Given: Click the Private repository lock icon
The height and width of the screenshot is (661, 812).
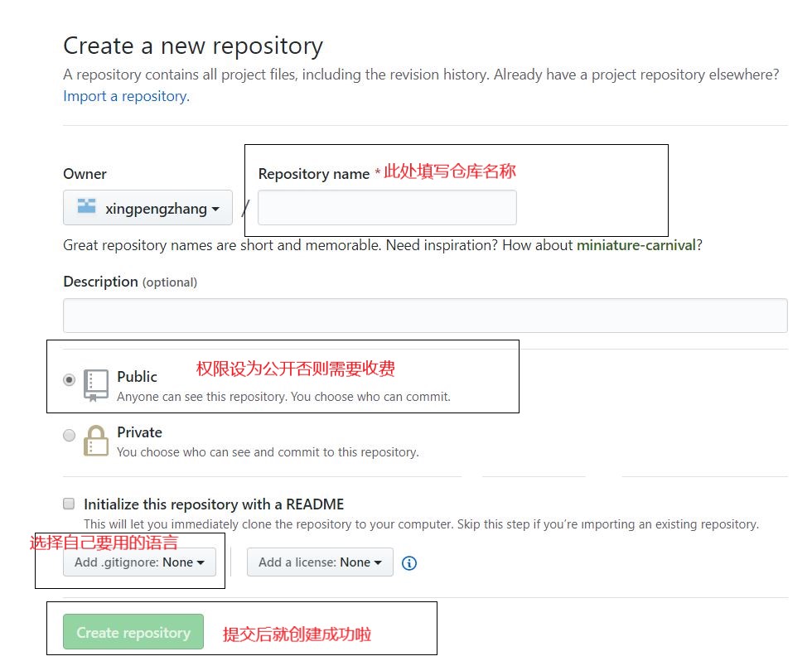Looking at the screenshot, I should coord(96,441).
